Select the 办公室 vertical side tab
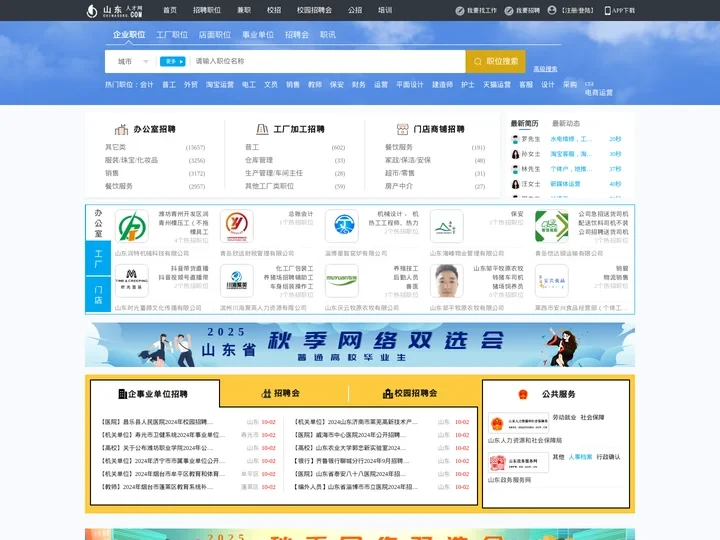Viewport: 720px width, 540px height. point(98,223)
